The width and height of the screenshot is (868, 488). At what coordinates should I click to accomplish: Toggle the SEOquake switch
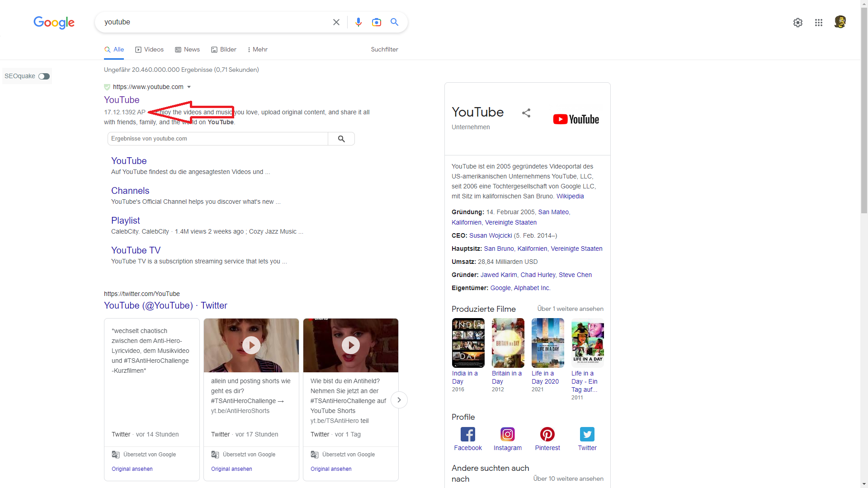44,76
